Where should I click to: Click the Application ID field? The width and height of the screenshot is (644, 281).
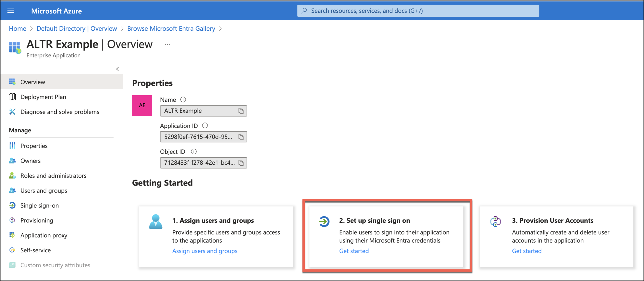(204, 137)
